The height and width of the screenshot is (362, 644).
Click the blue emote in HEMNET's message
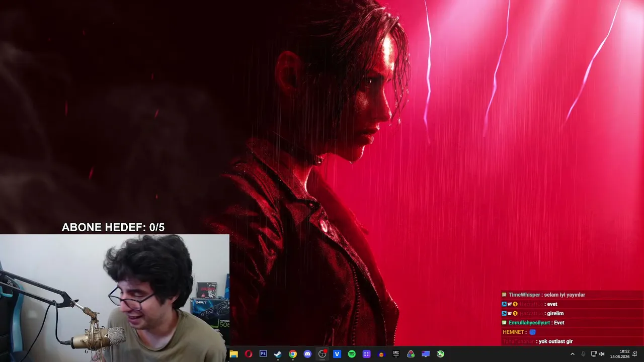533,332
